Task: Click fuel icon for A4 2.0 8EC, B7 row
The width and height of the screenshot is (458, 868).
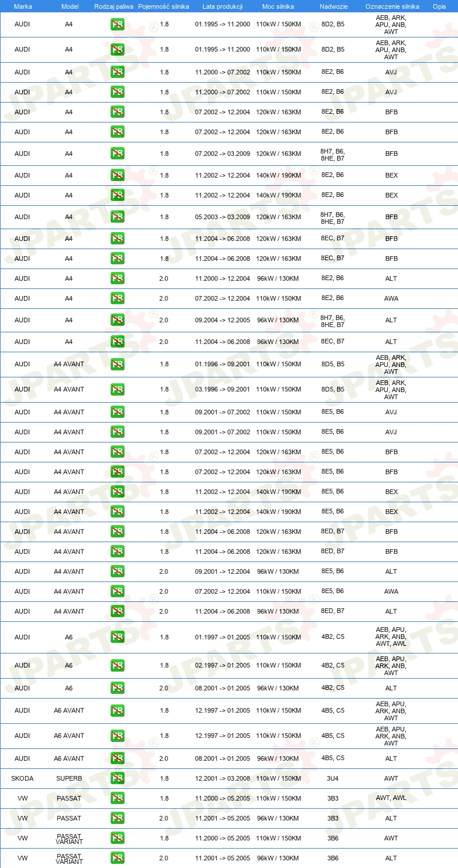Action: point(118,342)
